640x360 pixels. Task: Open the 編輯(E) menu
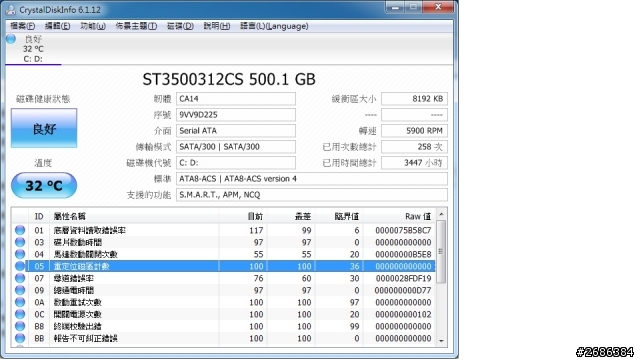58,26
